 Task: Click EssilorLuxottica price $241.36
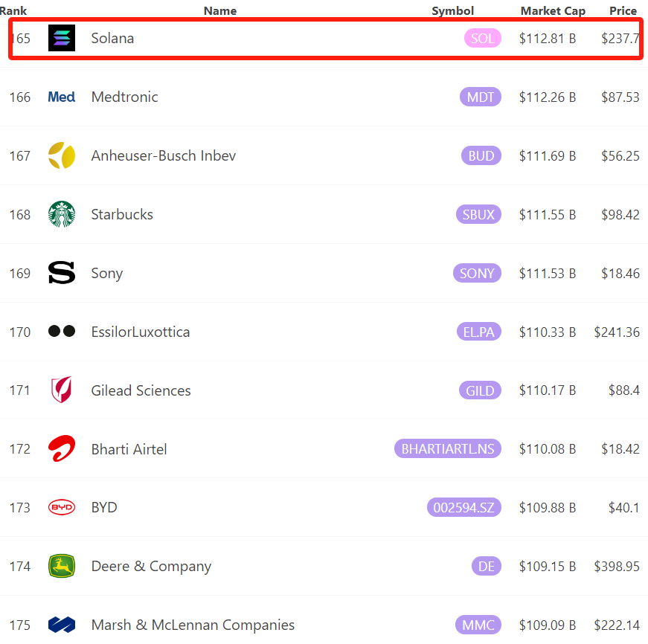[x=617, y=332]
